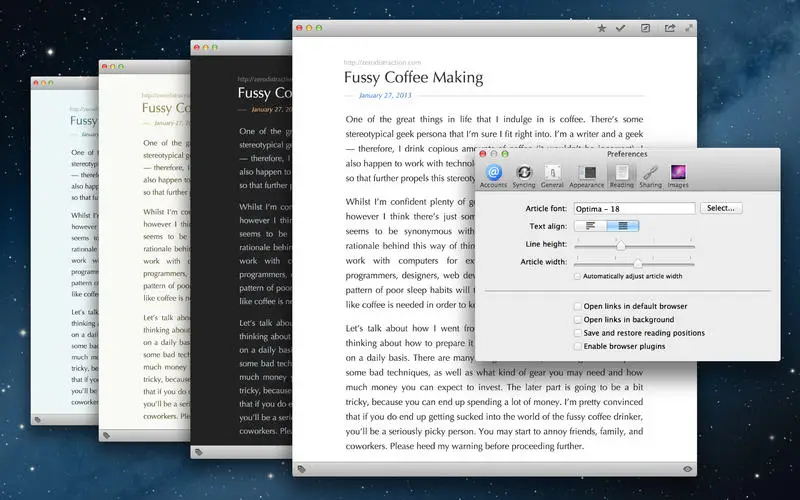Click the tag icon in the cream reader window

(106, 435)
